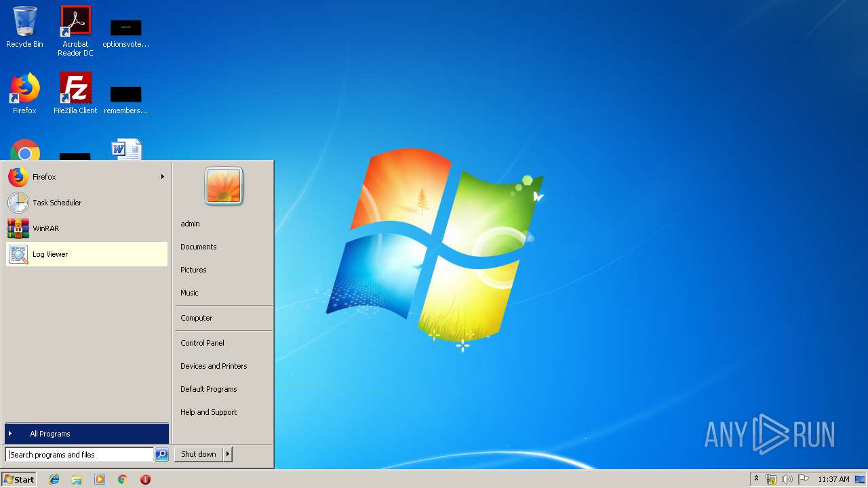Select the remembers desktop file
The width and height of the screenshot is (868, 488).
(x=125, y=100)
